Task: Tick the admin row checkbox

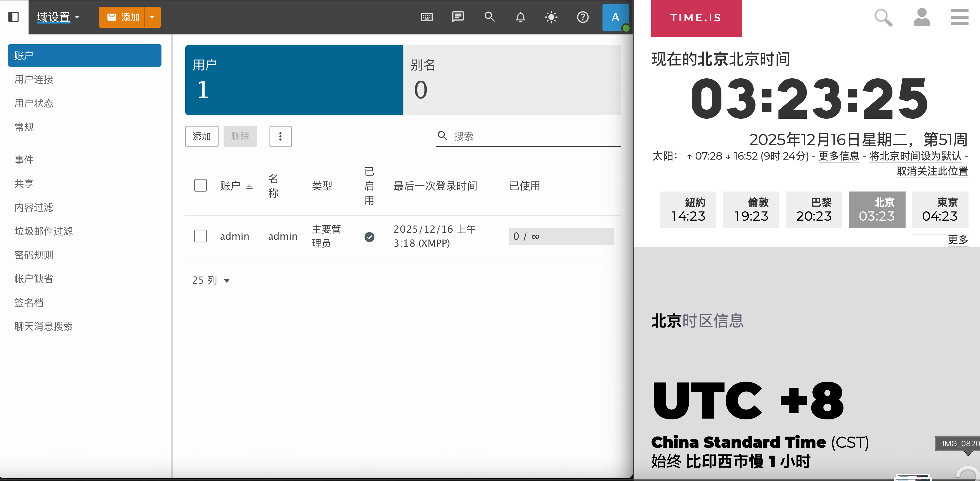Action: [200, 236]
